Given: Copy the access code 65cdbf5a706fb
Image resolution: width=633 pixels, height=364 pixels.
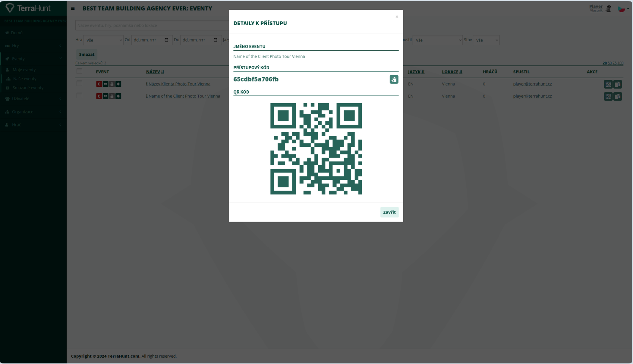Looking at the screenshot, I should pyautogui.click(x=394, y=79).
